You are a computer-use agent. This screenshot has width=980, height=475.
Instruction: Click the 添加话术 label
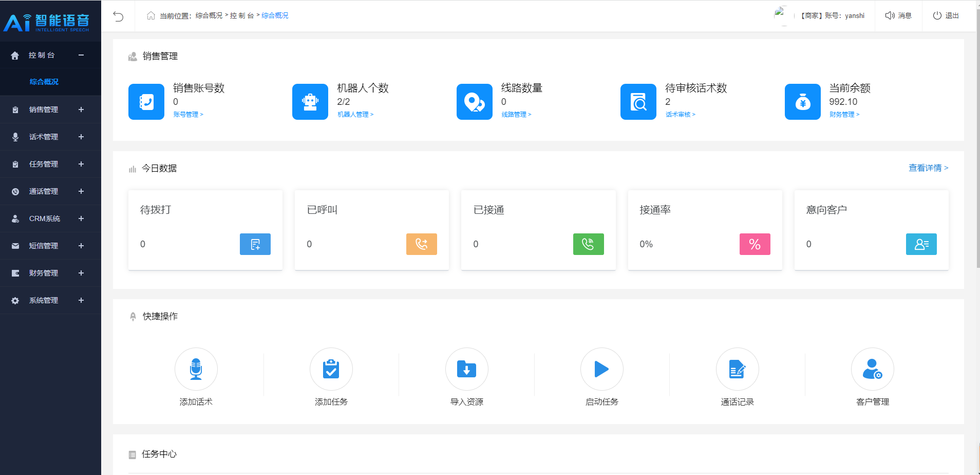(196, 402)
